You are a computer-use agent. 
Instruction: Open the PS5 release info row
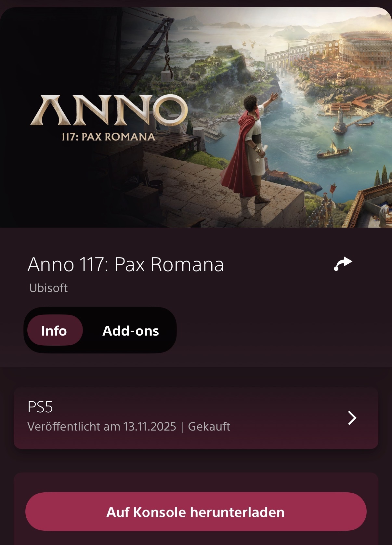196,418
